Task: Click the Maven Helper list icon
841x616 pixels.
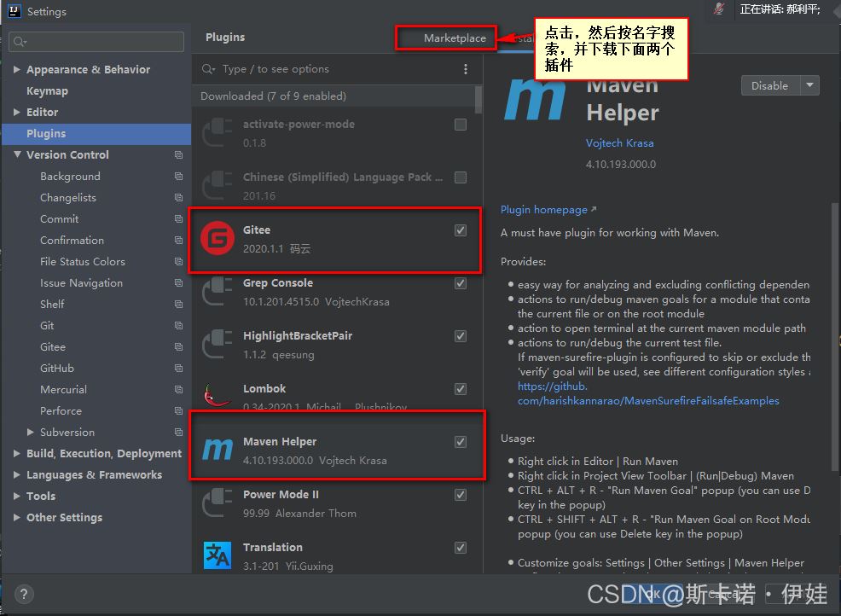Action: pyautogui.click(x=217, y=450)
